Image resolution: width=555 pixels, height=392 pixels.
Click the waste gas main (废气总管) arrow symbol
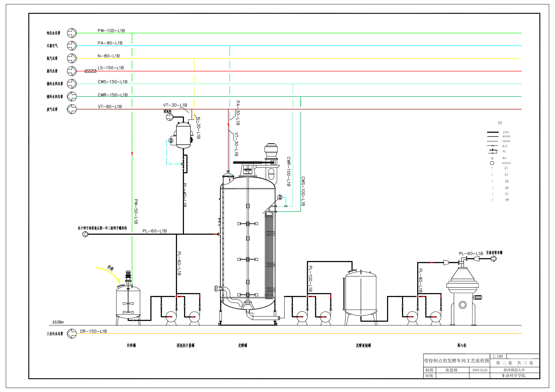pyautogui.click(x=72, y=109)
